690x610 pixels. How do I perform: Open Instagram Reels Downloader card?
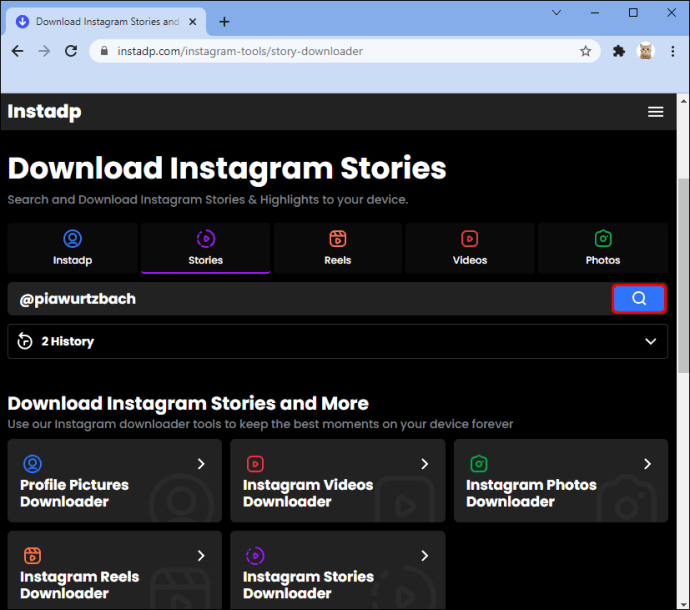click(x=114, y=570)
